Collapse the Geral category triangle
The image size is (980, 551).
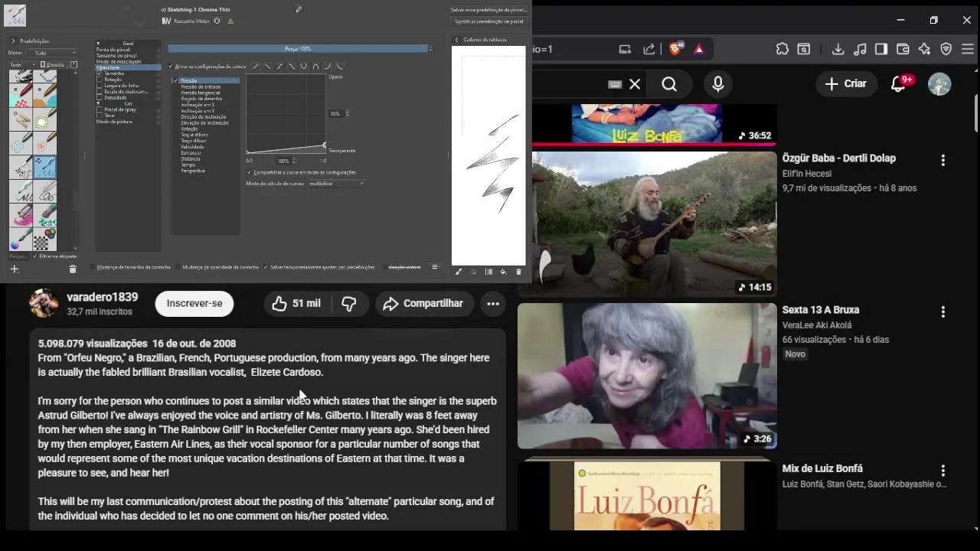[x=98, y=44]
